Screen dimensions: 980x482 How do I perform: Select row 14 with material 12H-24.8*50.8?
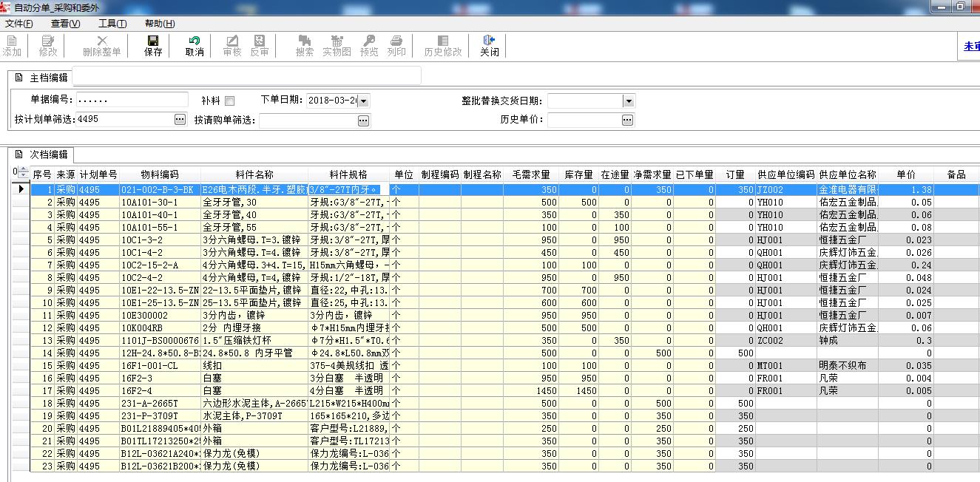[160, 353]
